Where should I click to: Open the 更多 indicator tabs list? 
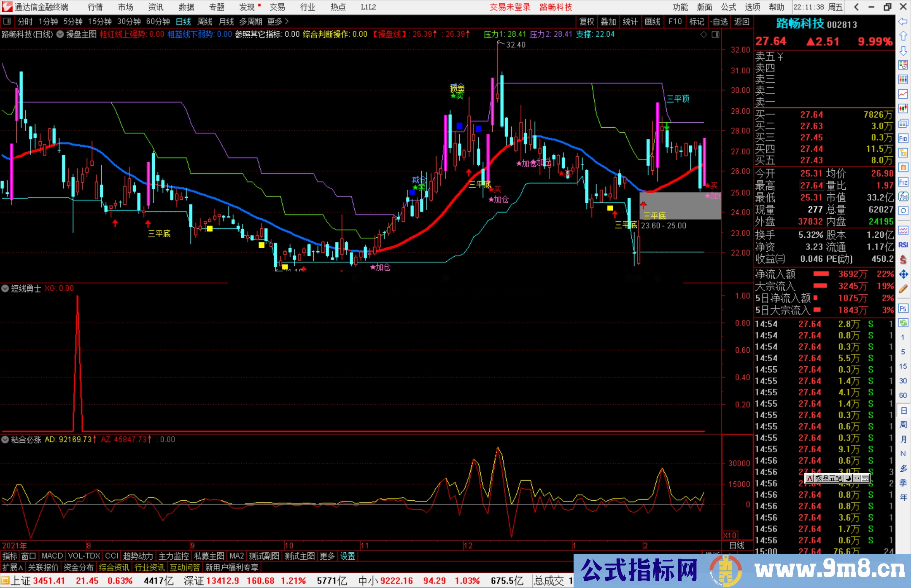[327, 556]
